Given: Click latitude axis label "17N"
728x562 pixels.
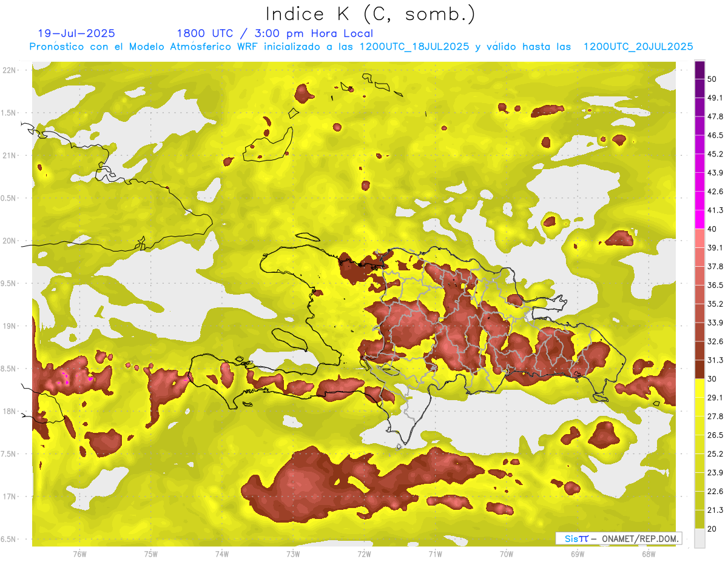Looking at the screenshot, I should pos(10,497).
